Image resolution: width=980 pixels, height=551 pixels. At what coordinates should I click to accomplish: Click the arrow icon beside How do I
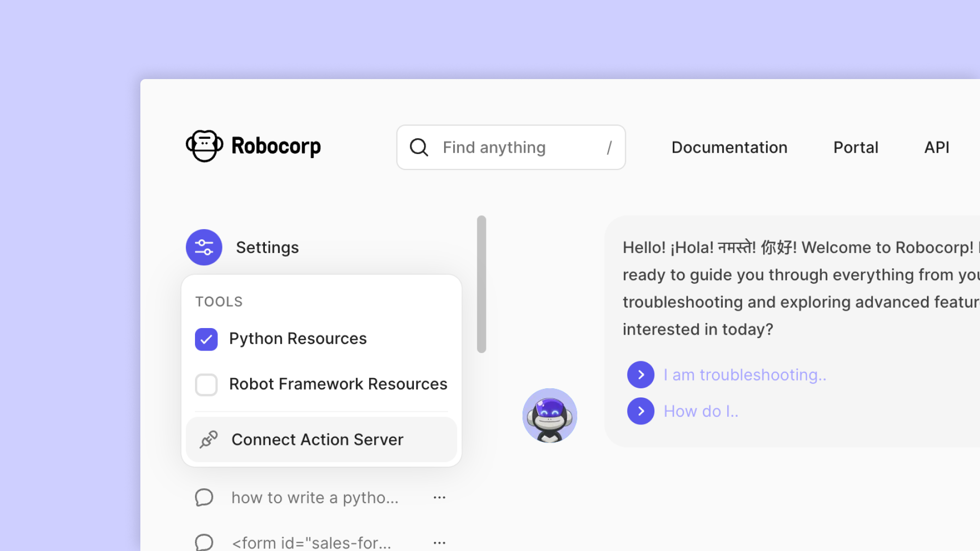(641, 411)
